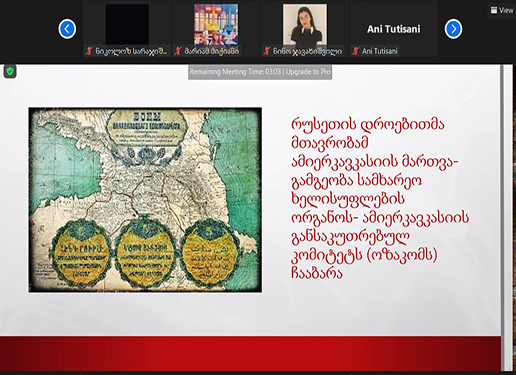Click the name label under ნინო's video
516x375 pixels.
click(307, 51)
